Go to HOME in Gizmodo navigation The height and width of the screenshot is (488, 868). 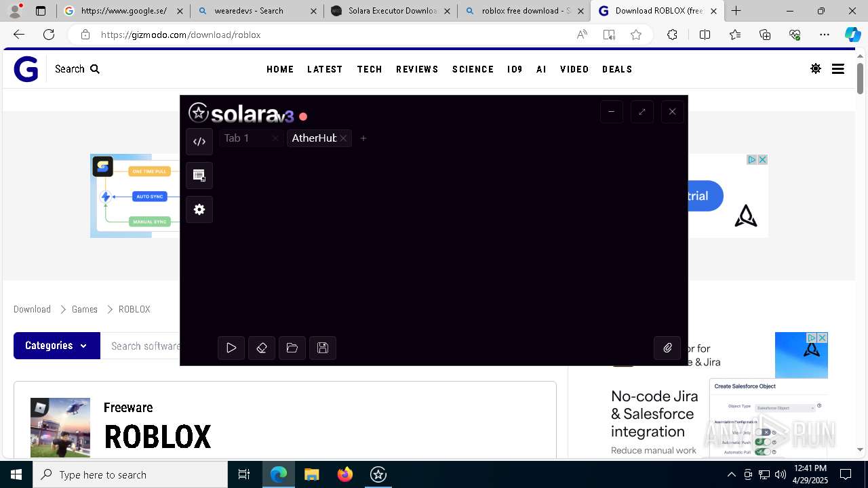tap(280, 69)
